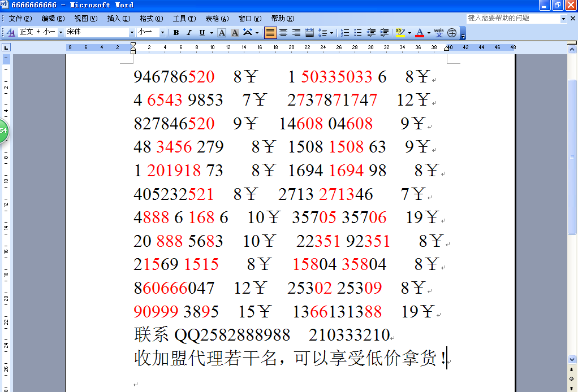The width and height of the screenshot is (578, 392).
Task: Expand the line spacing dropdown arrow
Action: point(332,33)
